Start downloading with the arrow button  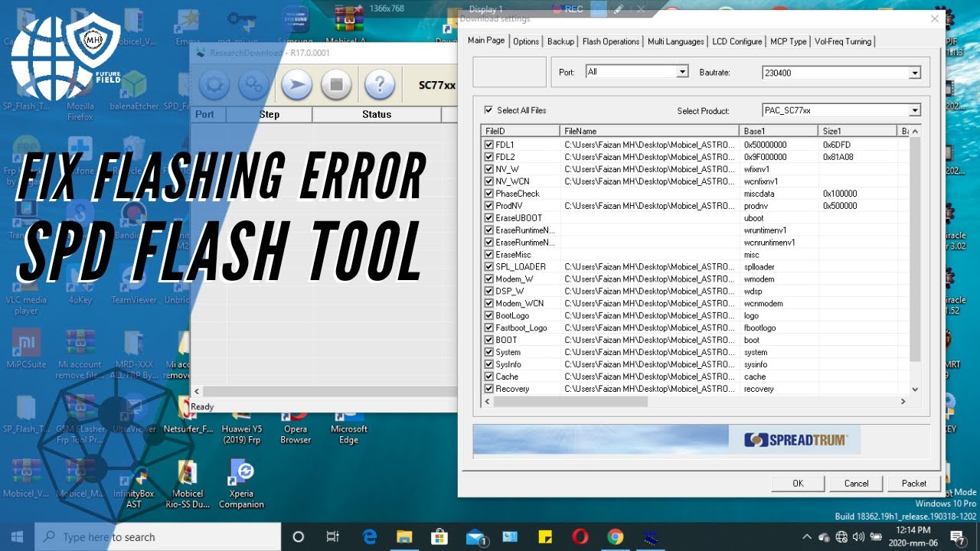pos(296,85)
